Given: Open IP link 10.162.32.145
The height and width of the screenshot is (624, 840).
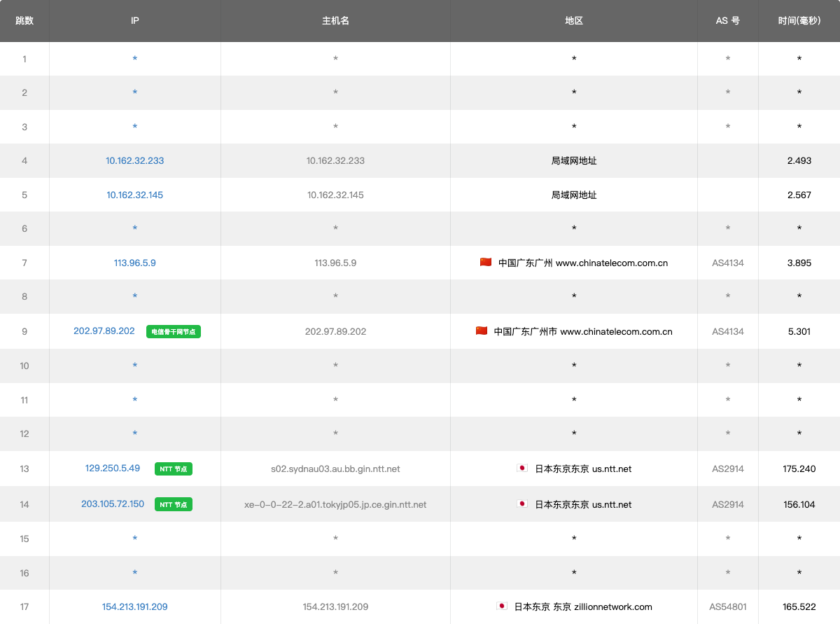Looking at the screenshot, I should (x=135, y=195).
